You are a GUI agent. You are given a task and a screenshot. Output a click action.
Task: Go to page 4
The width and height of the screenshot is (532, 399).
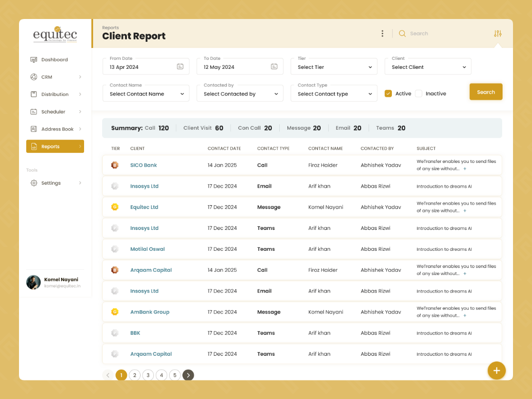(x=161, y=375)
